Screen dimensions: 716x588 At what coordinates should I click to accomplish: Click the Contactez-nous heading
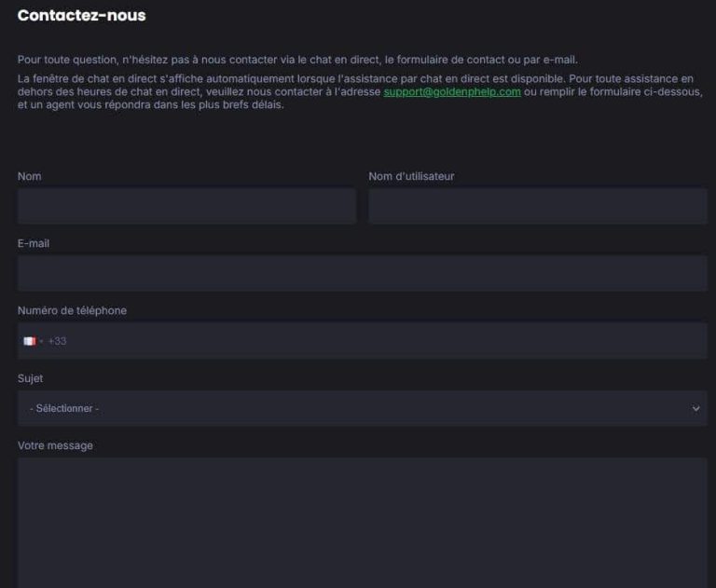click(82, 15)
